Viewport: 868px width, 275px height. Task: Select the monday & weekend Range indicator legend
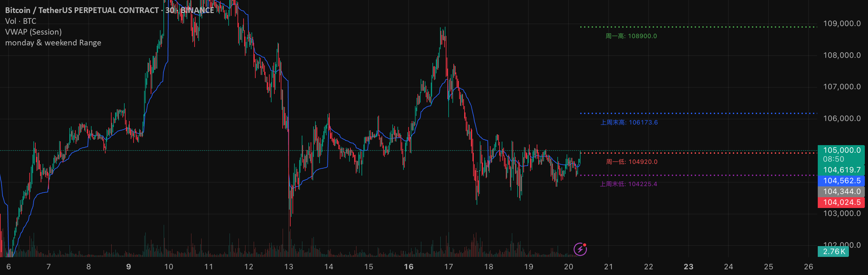coord(53,43)
